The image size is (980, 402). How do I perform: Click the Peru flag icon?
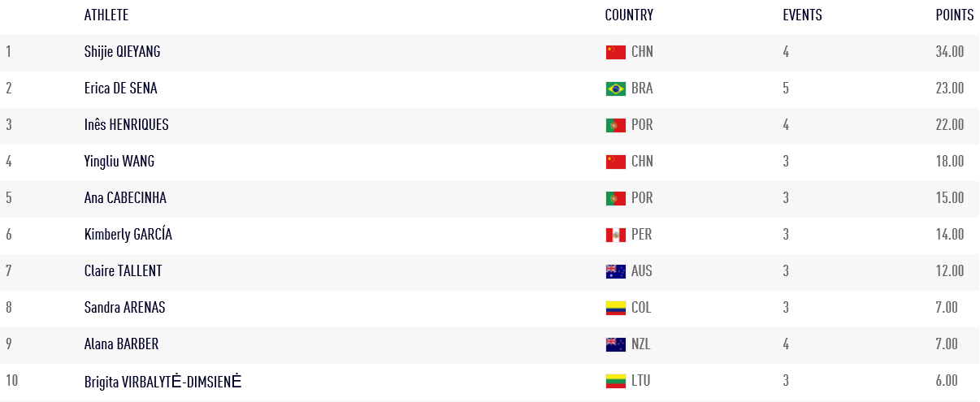(x=615, y=235)
